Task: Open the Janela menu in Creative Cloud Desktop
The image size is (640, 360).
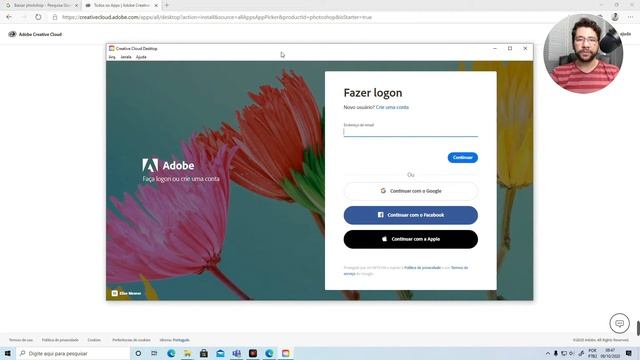Action: point(126,57)
